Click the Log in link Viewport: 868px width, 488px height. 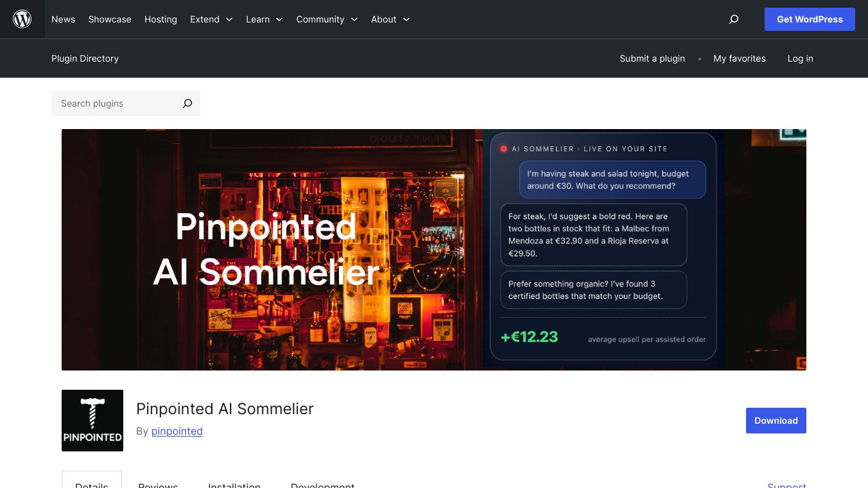[x=801, y=58]
